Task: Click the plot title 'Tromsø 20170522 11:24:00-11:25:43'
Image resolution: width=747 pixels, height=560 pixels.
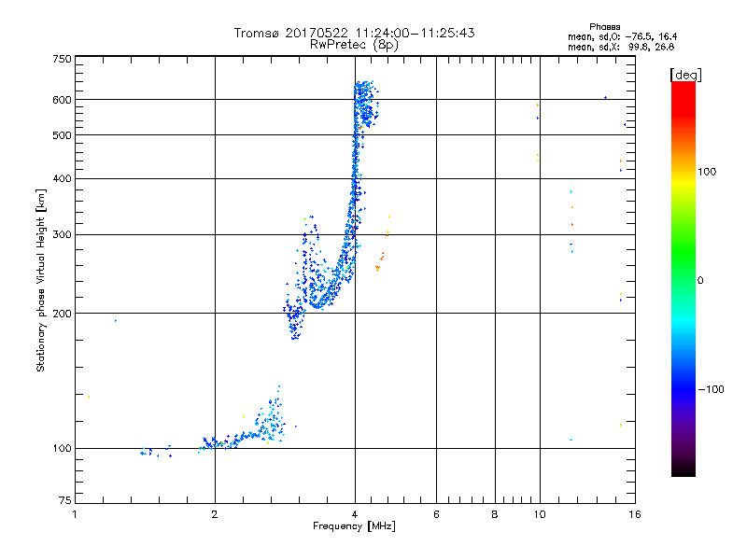Action: [x=354, y=33]
